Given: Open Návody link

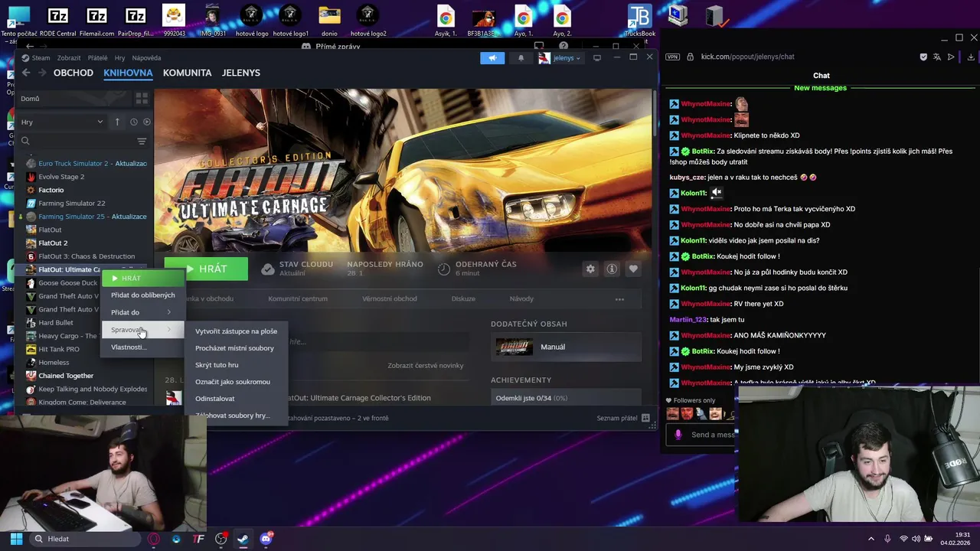Looking at the screenshot, I should (521, 298).
